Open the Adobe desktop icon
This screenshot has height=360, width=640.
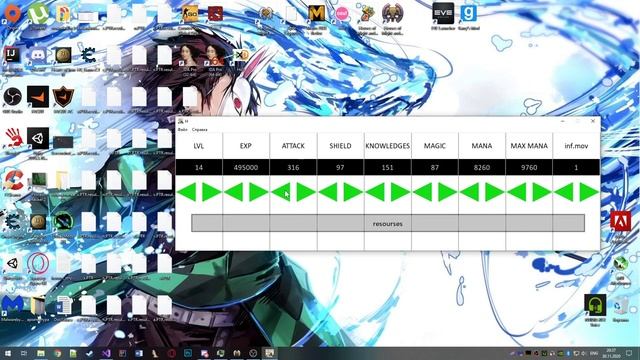tap(620, 225)
